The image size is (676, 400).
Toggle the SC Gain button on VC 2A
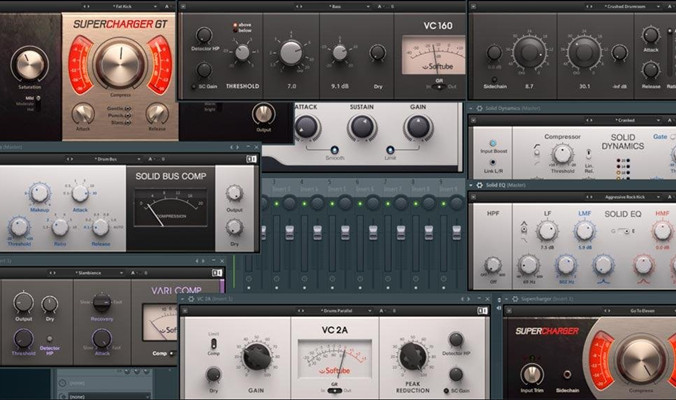[x=446, y=391]
